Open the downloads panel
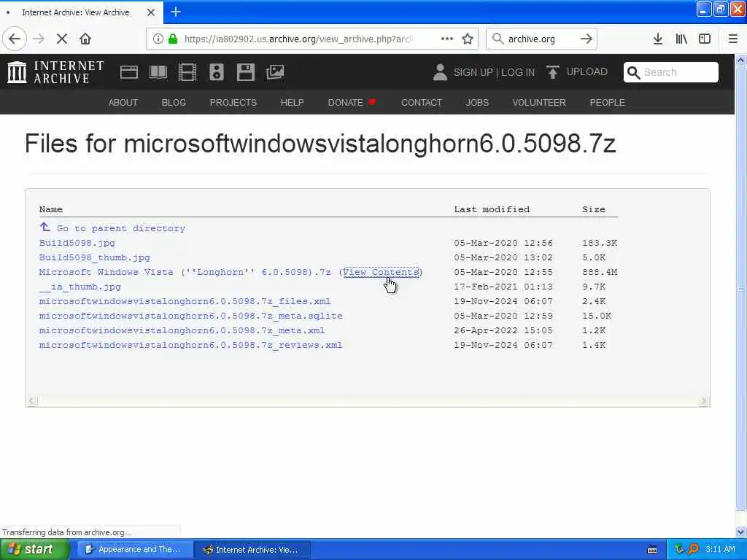Viewport: 747px width, 560px height. [x=658, y=39]
